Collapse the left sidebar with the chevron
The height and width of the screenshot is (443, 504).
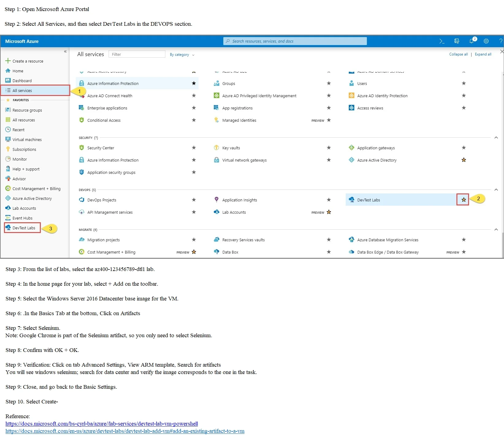[65, 52]
